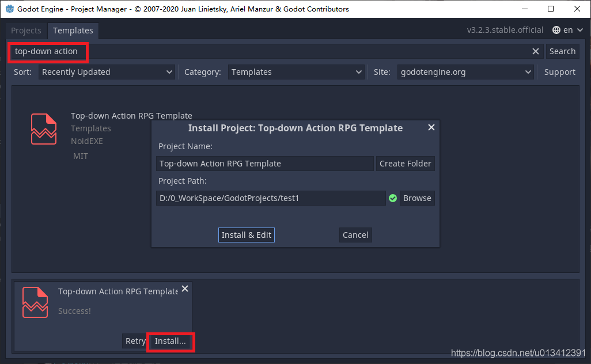
Task: Click Install & Edit
Action: (x=247, y=235)
